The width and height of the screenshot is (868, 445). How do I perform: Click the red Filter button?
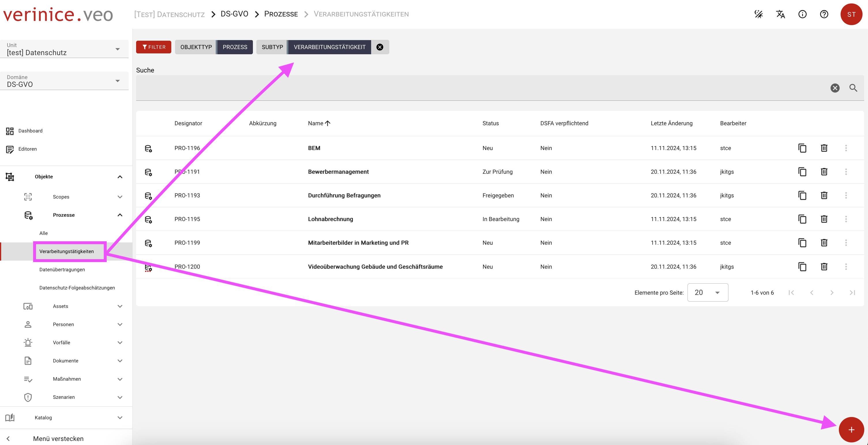click(154, 47)
